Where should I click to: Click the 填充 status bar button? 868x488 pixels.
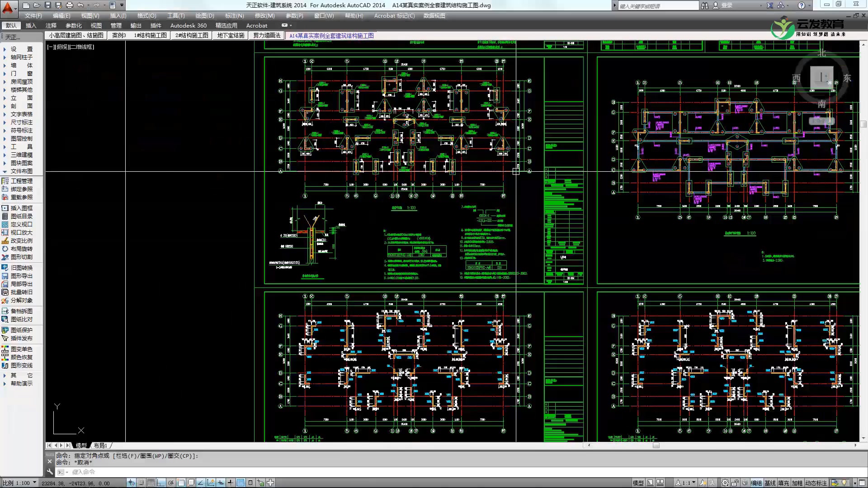pyautogui.click(x=783, y=483)
